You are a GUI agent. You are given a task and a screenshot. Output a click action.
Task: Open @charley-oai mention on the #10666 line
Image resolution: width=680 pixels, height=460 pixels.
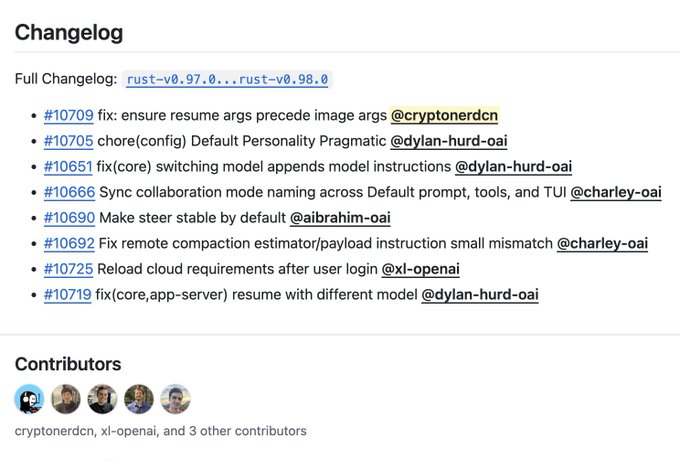click(616, 192)
